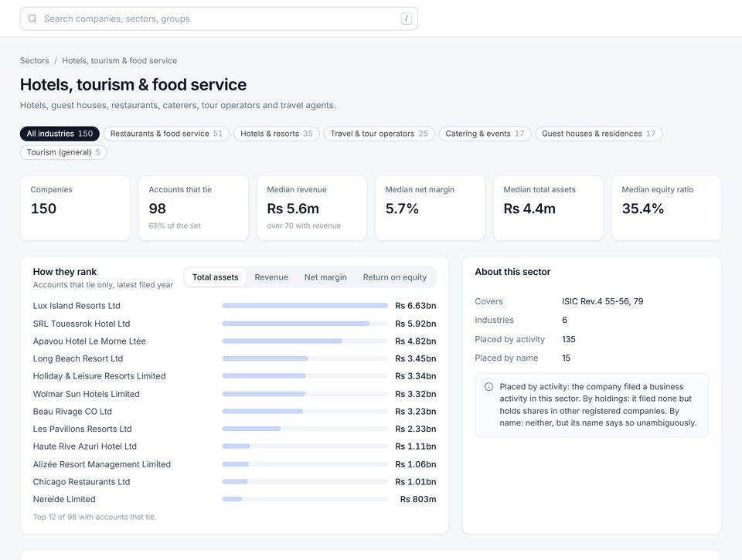Viewport: 742px width, 560px height.
Task: Open Long Beach Resort Ltd
Action: tap(78, 358)
